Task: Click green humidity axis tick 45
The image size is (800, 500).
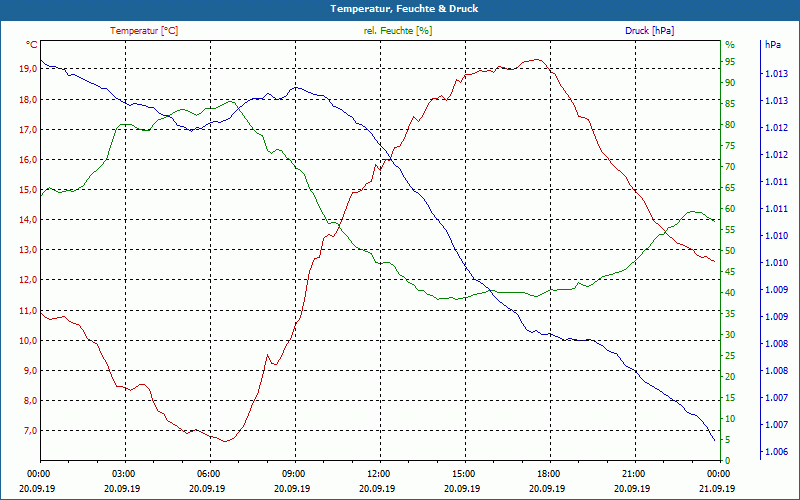Action: pos(730,271)
